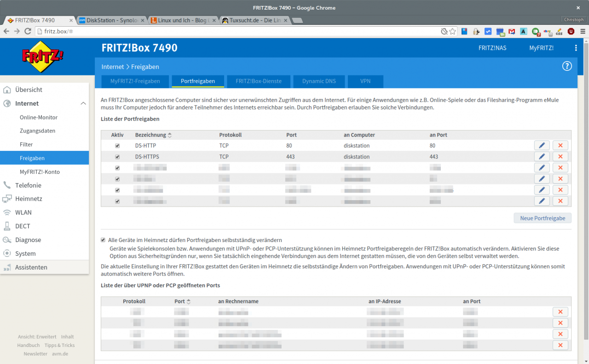Open the calendar extension showing 8h

500,32
